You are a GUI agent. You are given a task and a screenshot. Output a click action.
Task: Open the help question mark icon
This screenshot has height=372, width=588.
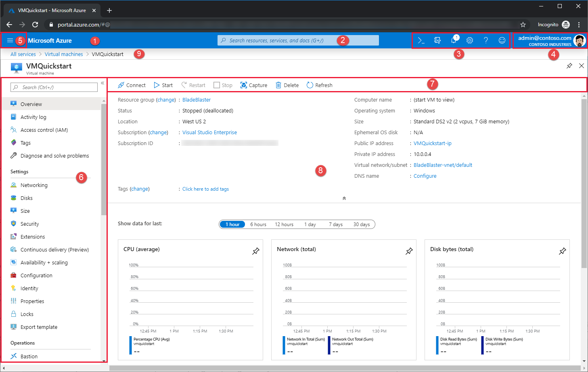pyautogui.click(x=486, y=40)
